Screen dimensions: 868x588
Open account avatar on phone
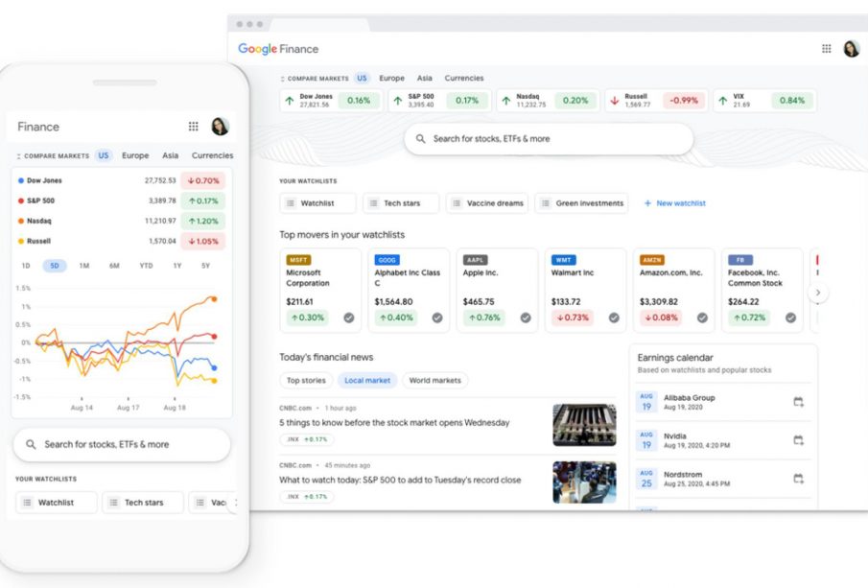pyautogui.click(x=221, y=127)
